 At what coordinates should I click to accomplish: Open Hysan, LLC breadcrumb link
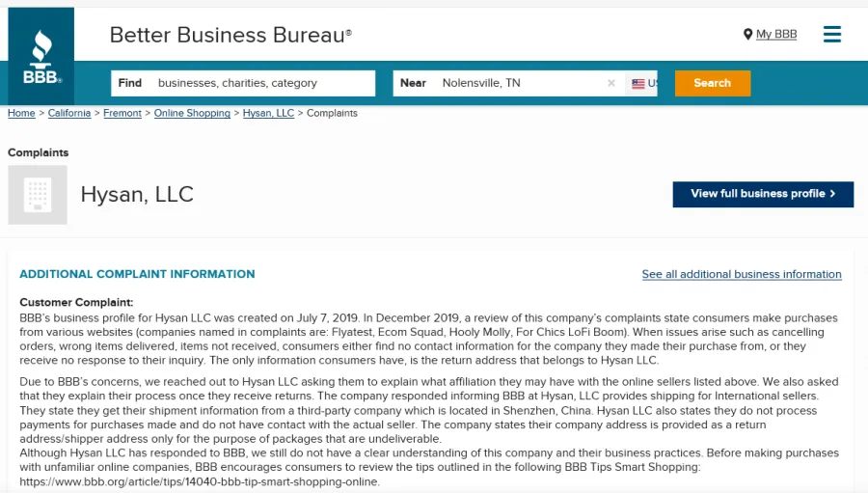pyautogui.click(x=268, y=113)
